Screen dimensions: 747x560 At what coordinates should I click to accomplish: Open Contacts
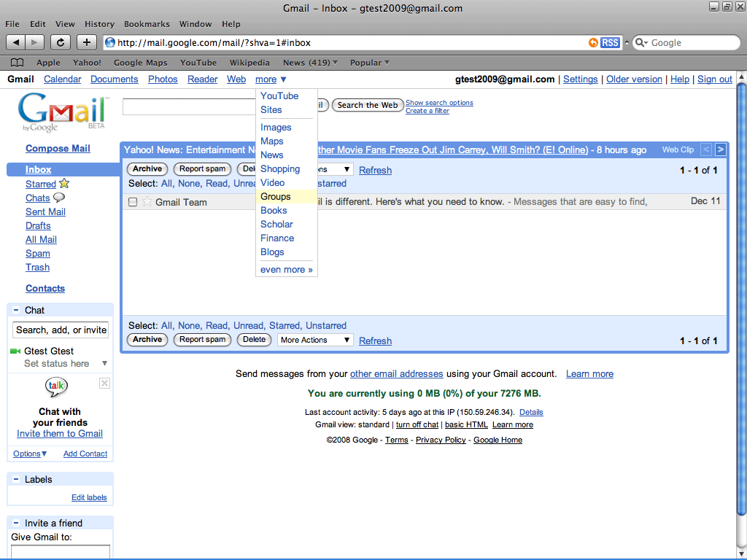click(x=45, y=288)
